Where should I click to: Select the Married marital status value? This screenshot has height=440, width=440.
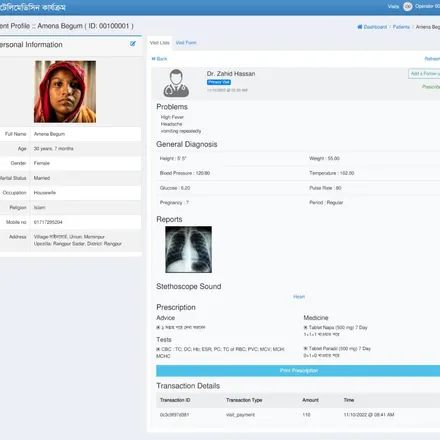[42, 178]
